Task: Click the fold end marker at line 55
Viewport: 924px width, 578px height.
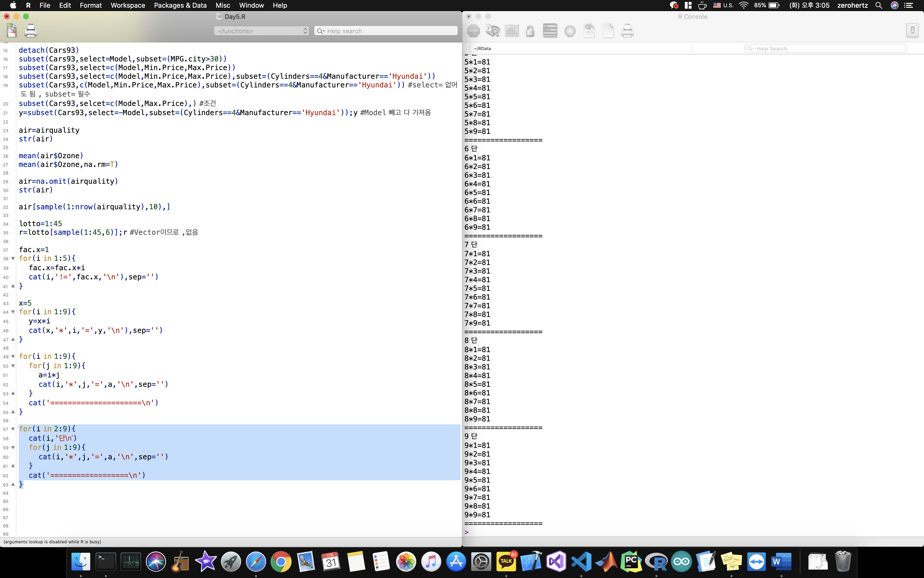Action: pos(13,412)
